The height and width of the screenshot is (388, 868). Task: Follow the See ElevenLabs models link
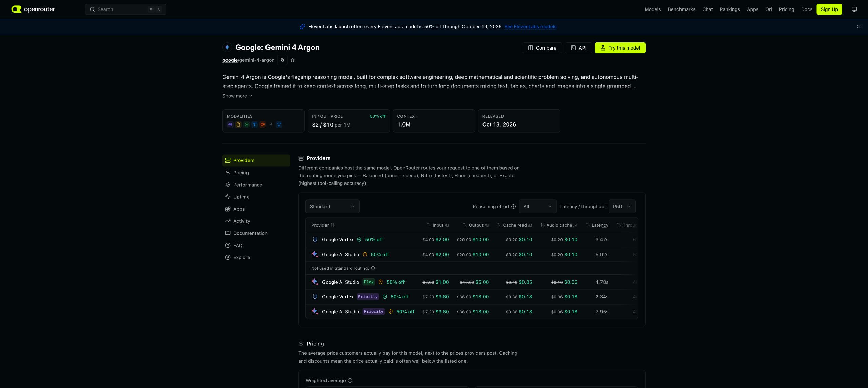click(530, 27)
